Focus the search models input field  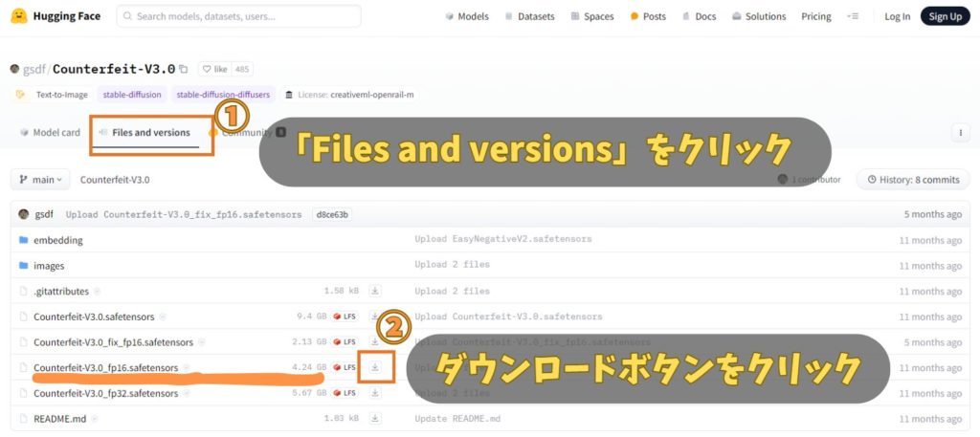coord(239,16)
